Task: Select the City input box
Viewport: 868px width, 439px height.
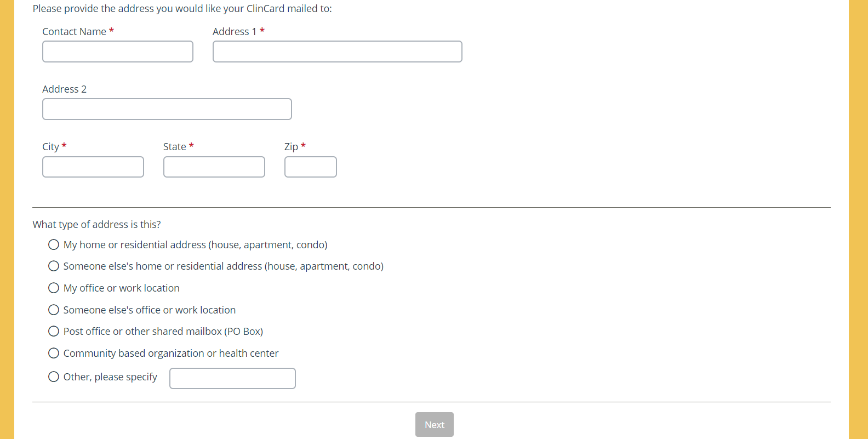Action: coord(93,167)
